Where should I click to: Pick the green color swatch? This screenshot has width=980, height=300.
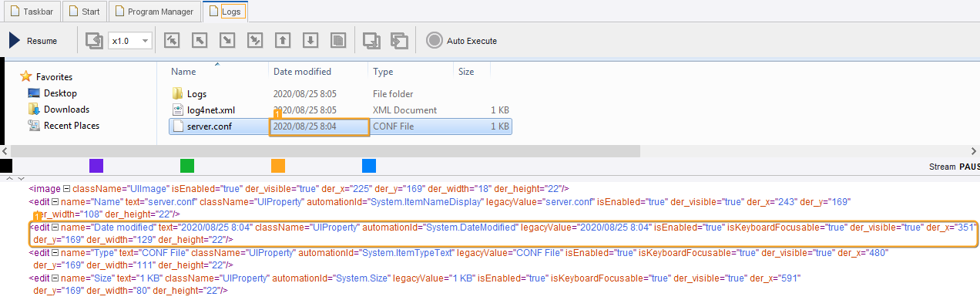[187, 166]
